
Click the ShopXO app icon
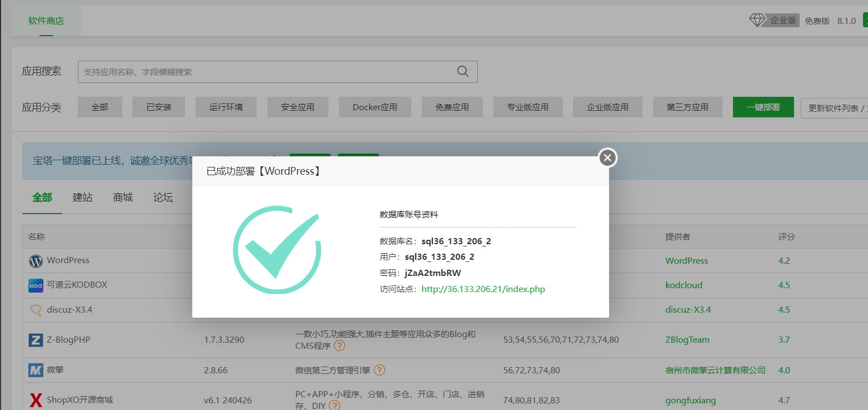[x=36, y=400]
